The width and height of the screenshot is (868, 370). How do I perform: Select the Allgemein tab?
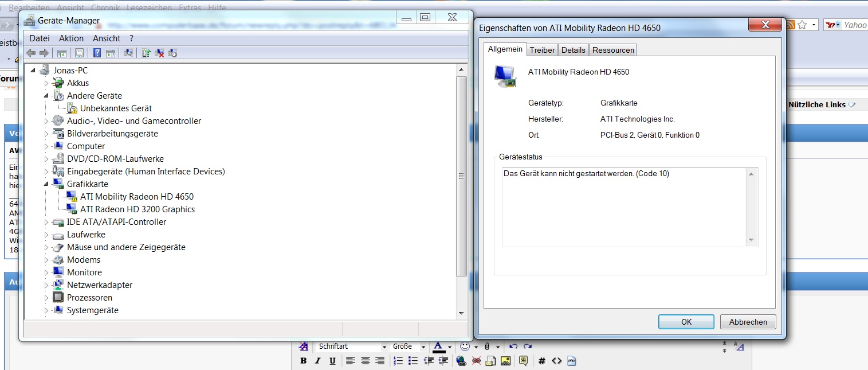(505, 49)
